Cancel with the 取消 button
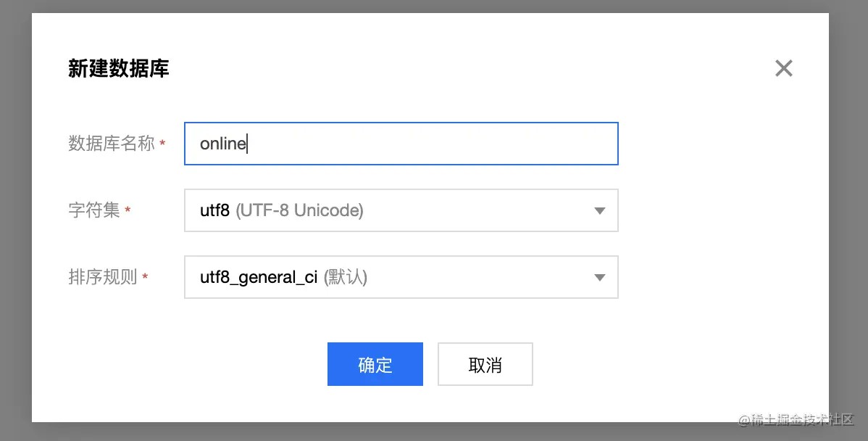This screenshot has height=441, width=868. point(485,364)
